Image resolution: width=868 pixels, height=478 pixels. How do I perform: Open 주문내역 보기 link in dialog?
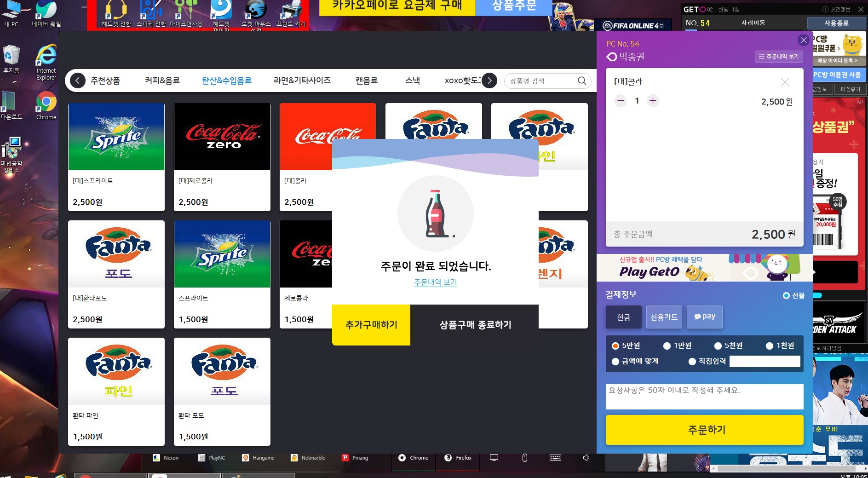pos(435,282)
